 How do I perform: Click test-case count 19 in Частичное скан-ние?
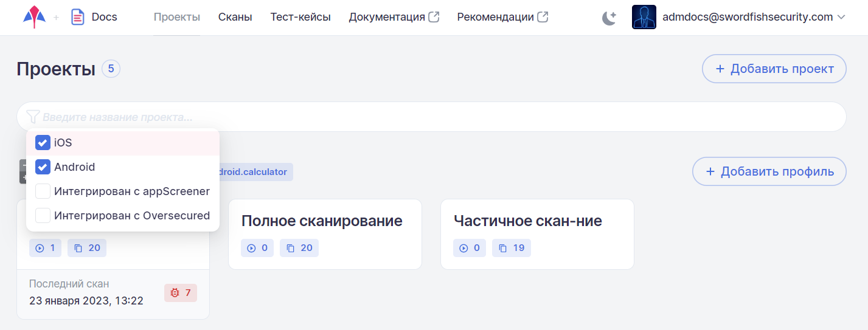click(511, 248)
